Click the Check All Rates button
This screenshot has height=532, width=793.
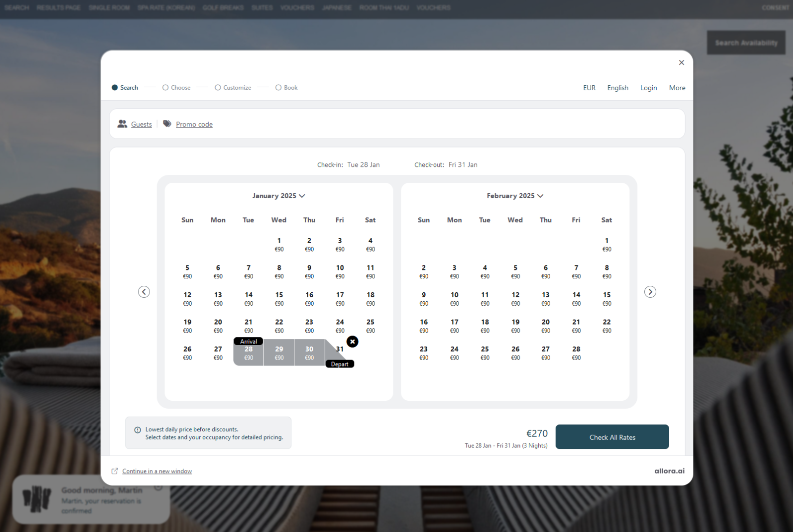[x=612, y=437]
